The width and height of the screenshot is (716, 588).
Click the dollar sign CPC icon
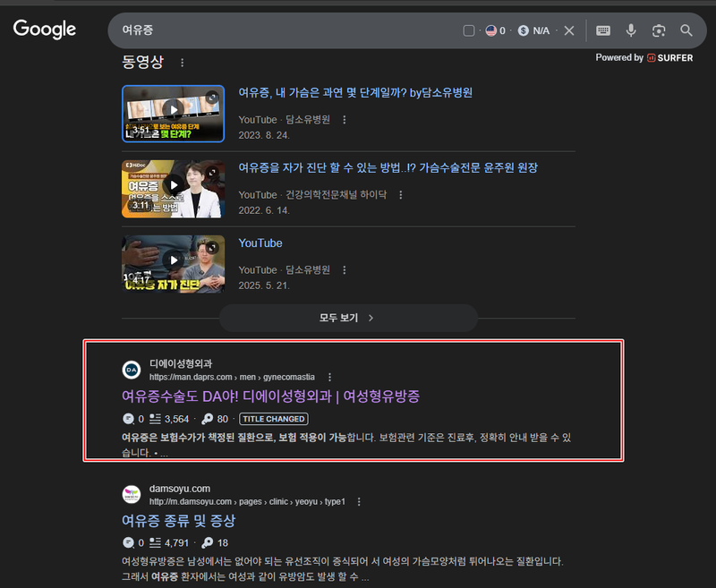coord(524,30)
